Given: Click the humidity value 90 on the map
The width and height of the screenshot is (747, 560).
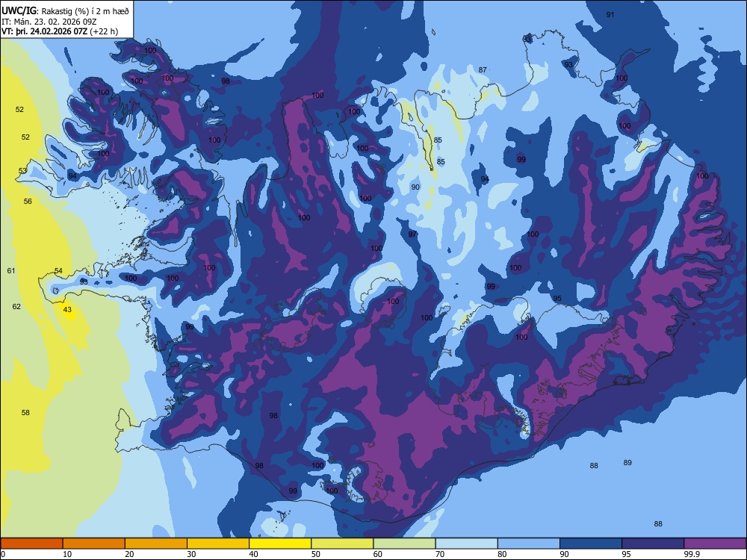Looking at the screenshot, I should (x=415, y=187).
